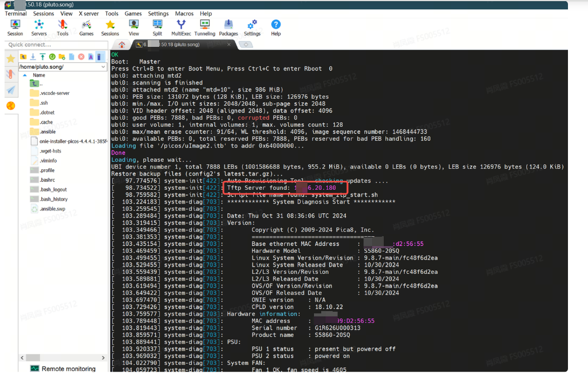Click the Servers toolbar icon
The height and width of the screenshot is (374, 588).
click(x=39, y=27)
